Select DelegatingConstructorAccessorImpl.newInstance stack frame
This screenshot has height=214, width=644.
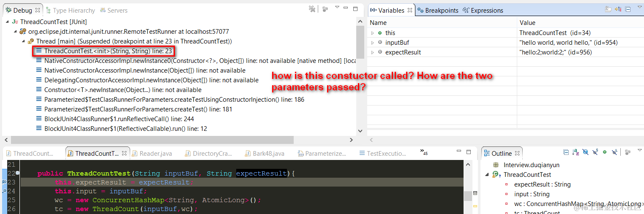tap(151, 80)
